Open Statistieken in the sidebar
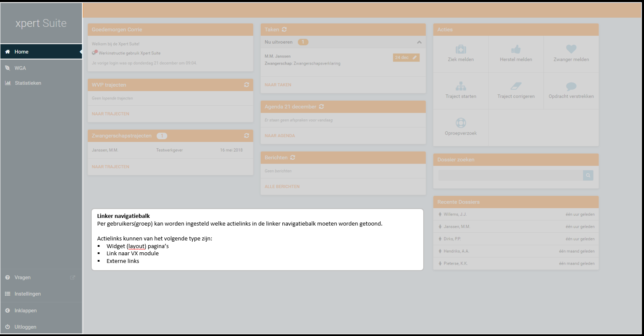Screen dimensions: 644x336 pos(28,83)
